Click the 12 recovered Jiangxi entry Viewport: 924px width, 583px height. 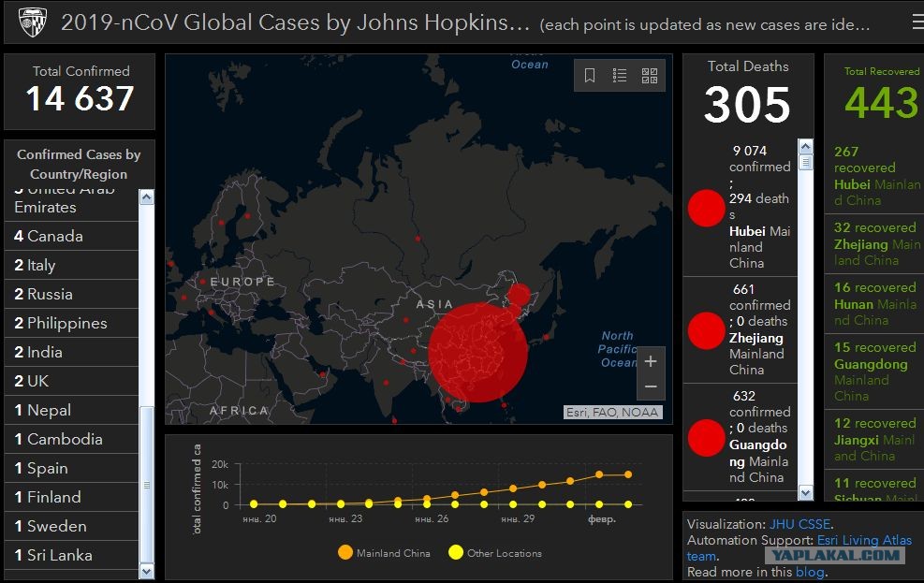[874, 439]
